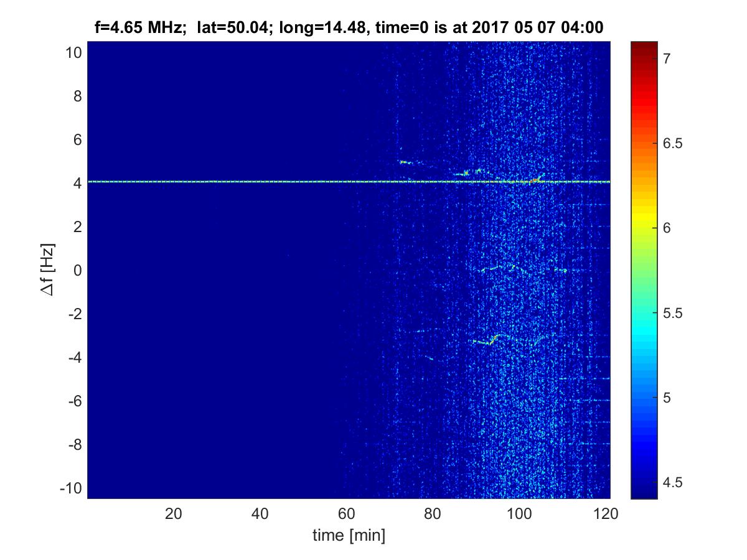
Task: Click the time [min] x-axis label
Action: pyautogui.click(x=349, y=536)
